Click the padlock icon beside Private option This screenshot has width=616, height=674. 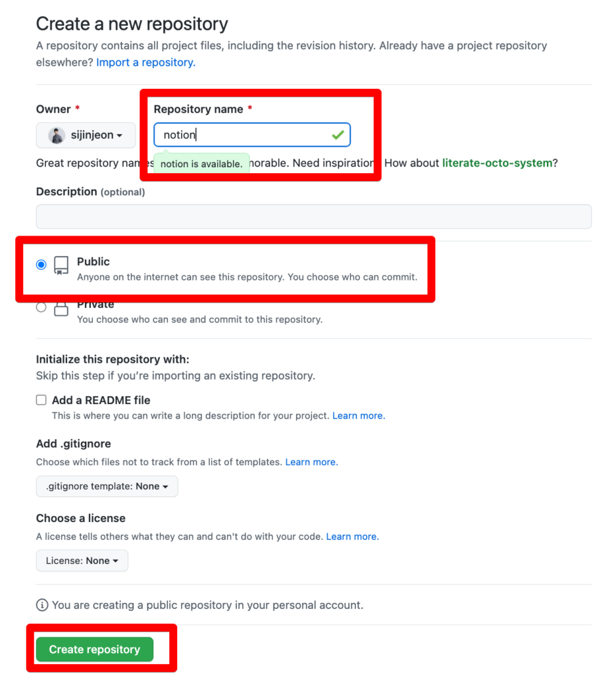click(x=61, y=307)
